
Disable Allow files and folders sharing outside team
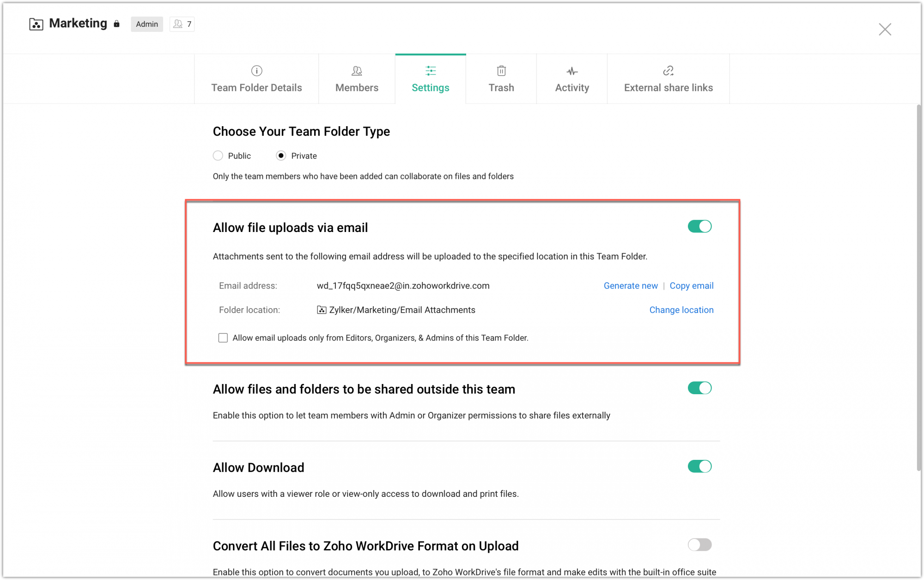[x=699, y=388]
